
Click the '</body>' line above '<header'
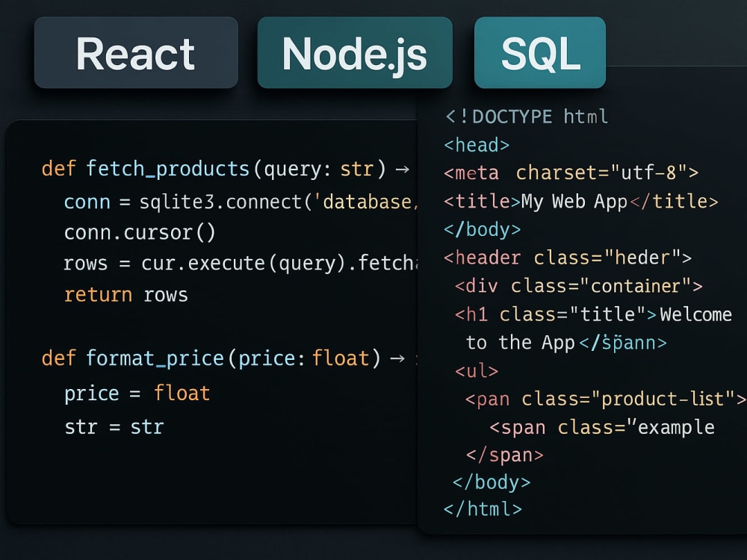click(x=482, y=229)
